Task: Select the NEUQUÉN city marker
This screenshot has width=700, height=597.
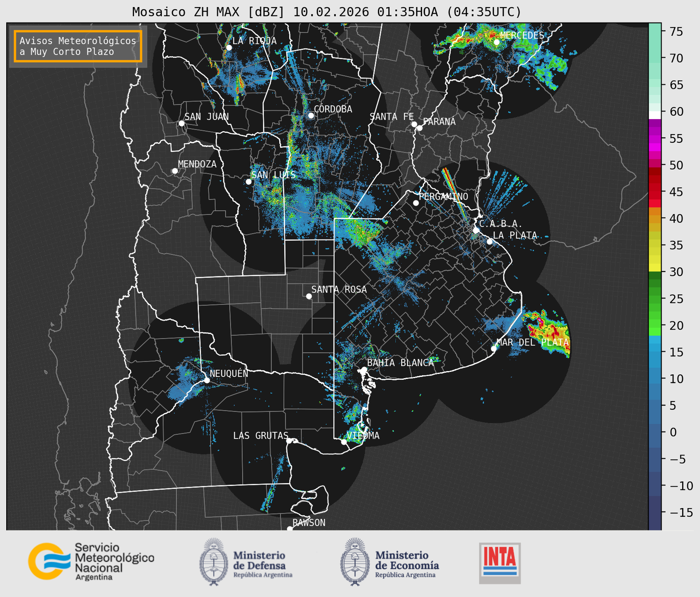Action: [207, 380]
